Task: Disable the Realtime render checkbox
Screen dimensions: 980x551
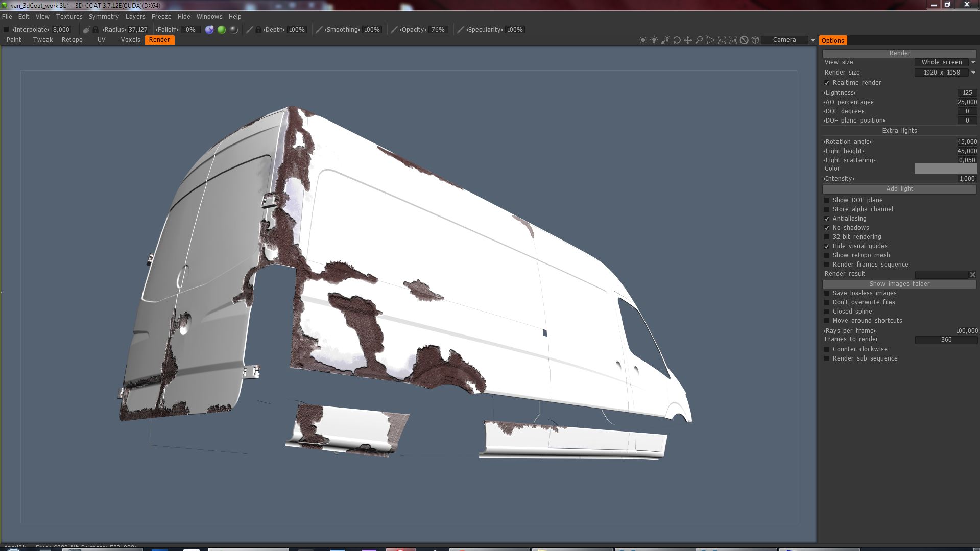Action: coord(827,83)
